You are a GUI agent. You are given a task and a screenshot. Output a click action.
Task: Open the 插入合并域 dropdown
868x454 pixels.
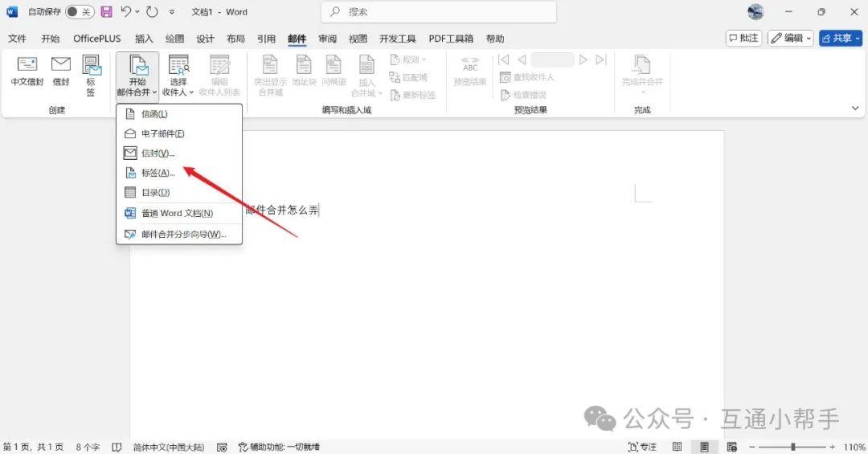[x=366, y=76]
